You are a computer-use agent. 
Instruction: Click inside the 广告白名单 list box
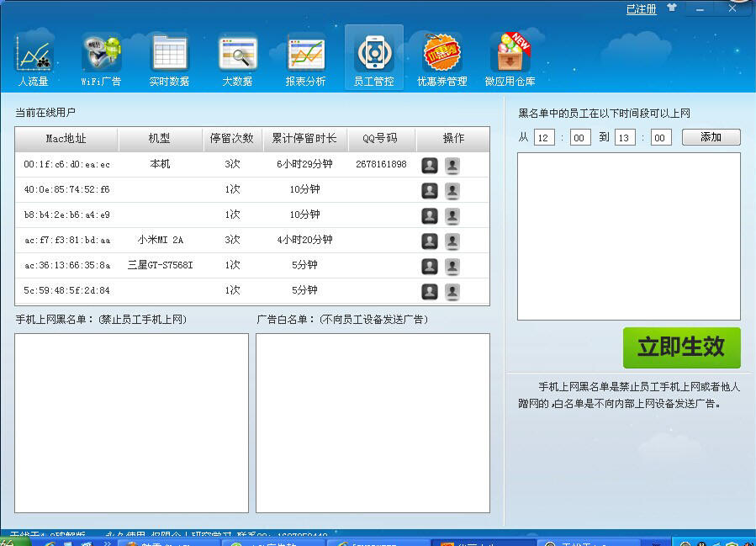(373, 423)
